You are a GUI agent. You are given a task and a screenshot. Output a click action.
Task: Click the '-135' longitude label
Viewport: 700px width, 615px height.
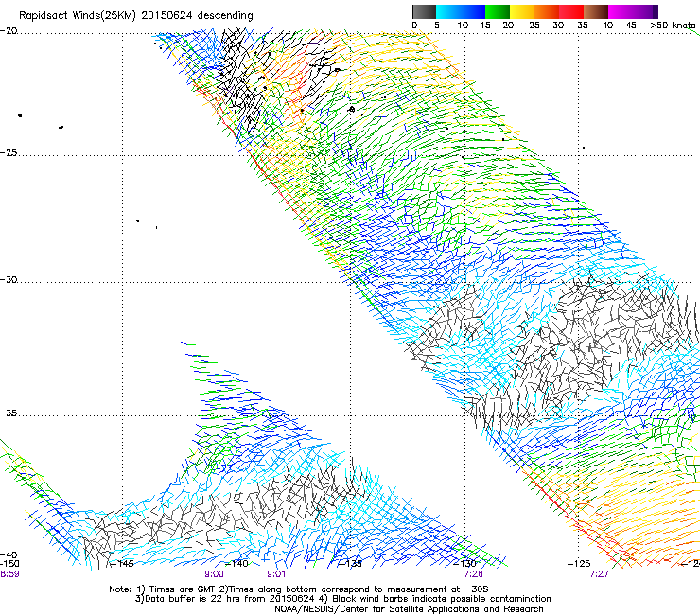point(350,564)
